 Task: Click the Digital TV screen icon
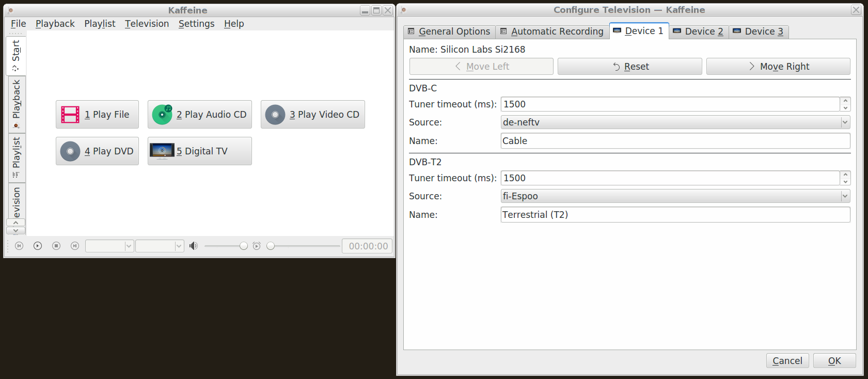click(162, 151)
